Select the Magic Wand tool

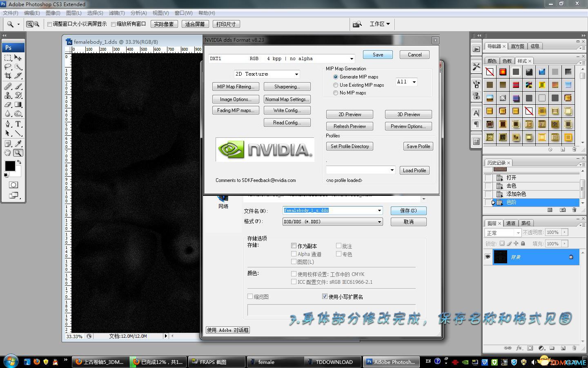[x=18, y=67]
